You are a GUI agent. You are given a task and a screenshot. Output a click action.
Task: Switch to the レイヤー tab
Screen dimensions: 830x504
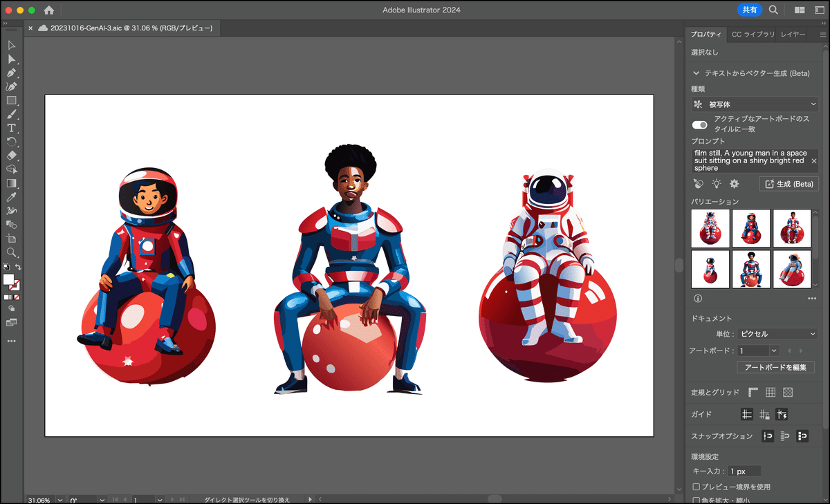tap(793, 34)
